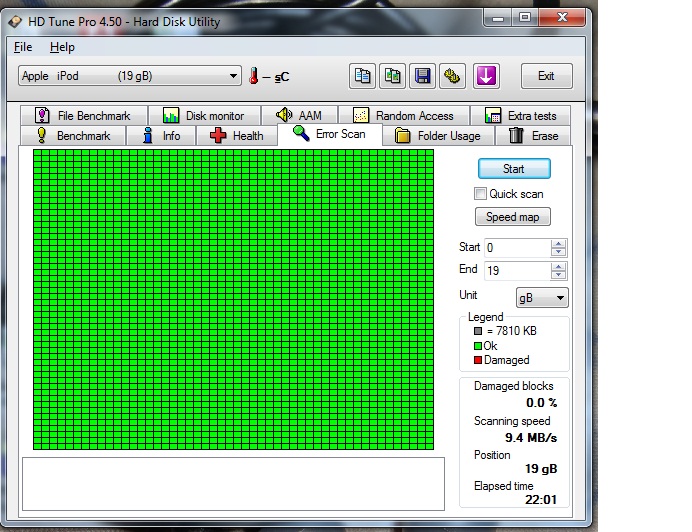Open the Apple iPod drive dropdown
Viewport: 692px width, 532px height.
pos(130,76)
